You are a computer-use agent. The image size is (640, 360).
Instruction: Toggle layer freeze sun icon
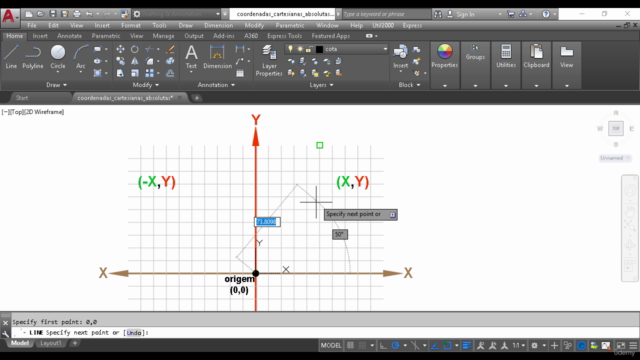[x=300, y=49]
